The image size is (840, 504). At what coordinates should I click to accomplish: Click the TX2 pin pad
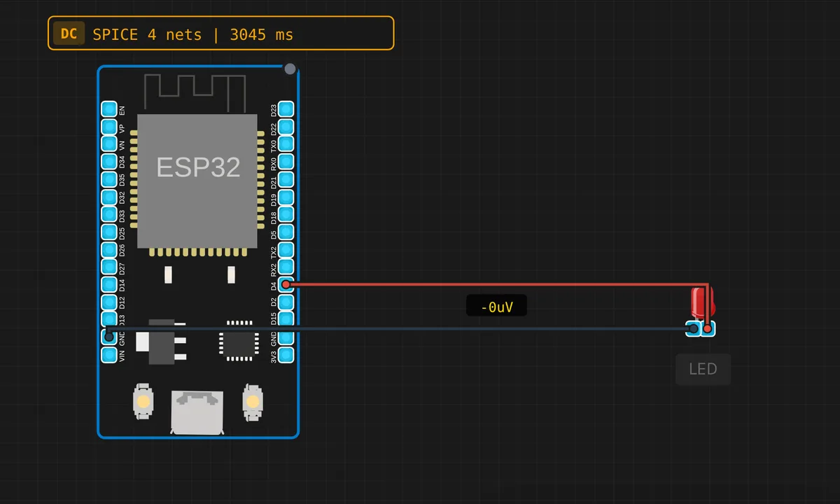(x=286, y=249)
